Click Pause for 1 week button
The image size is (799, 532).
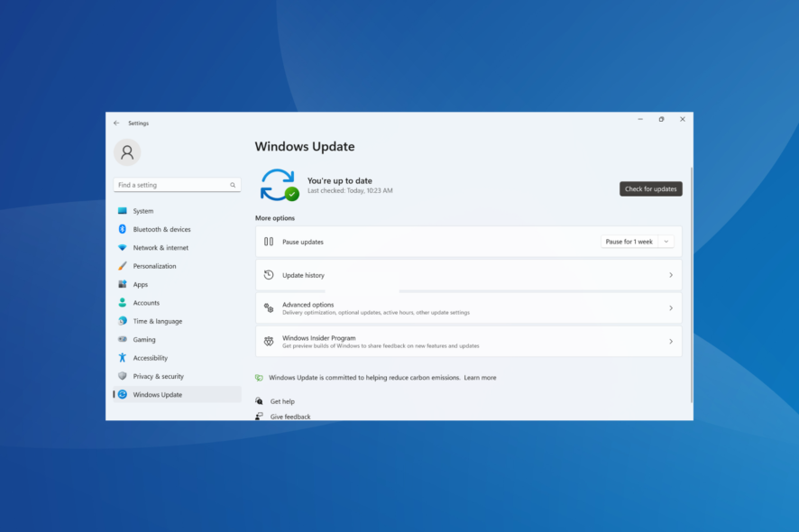[629, 242]
